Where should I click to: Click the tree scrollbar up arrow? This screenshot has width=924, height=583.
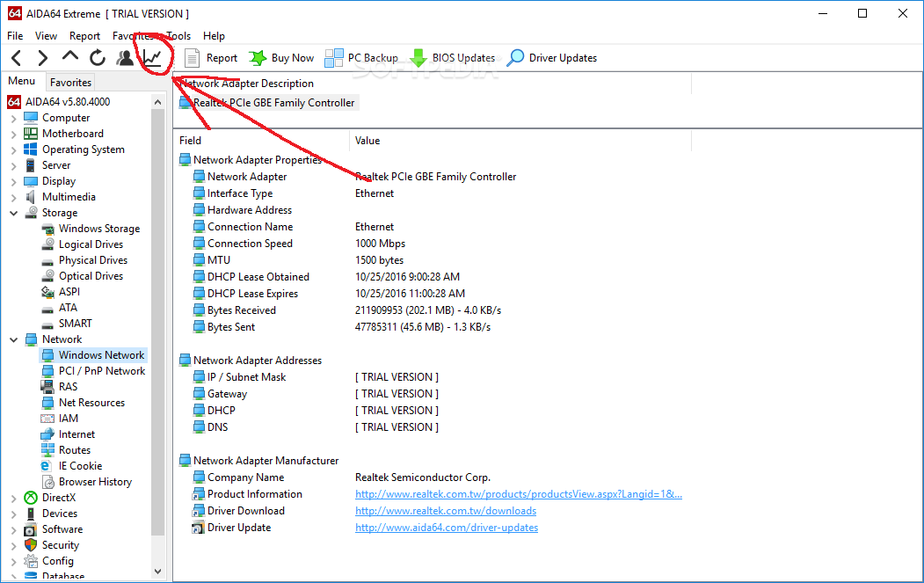tap(157, 103)
